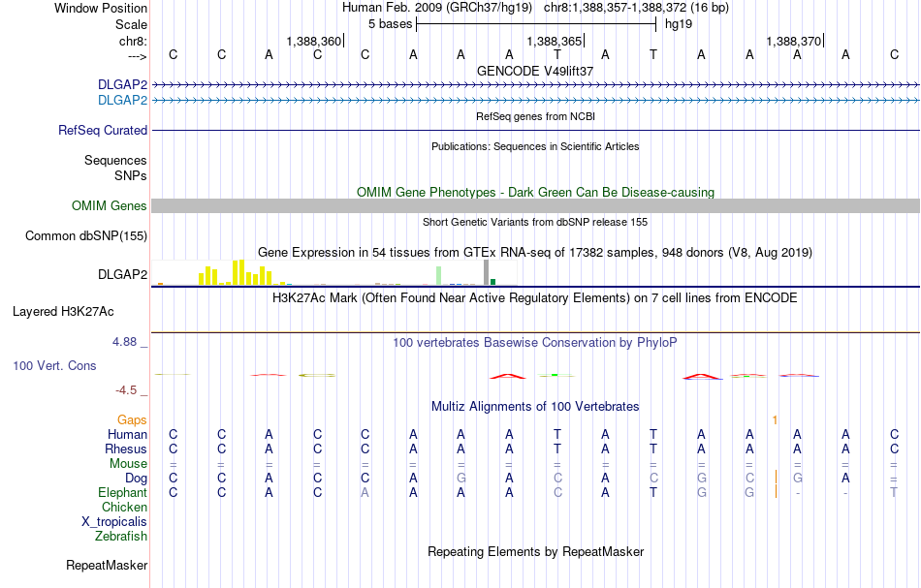Click the OMIM Genes label
The width and height of the screenshot is (921, 588).
click(x=110, y=206)
